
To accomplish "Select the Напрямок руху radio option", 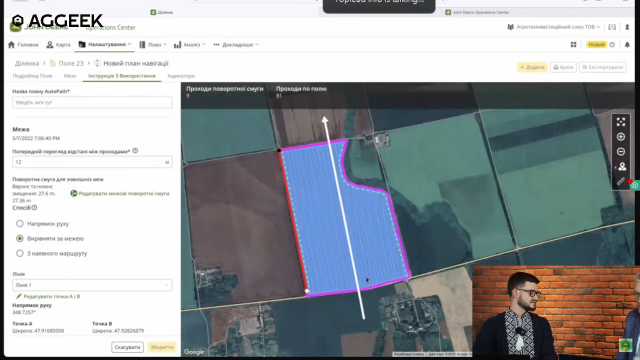I will (x=20, y=224).
